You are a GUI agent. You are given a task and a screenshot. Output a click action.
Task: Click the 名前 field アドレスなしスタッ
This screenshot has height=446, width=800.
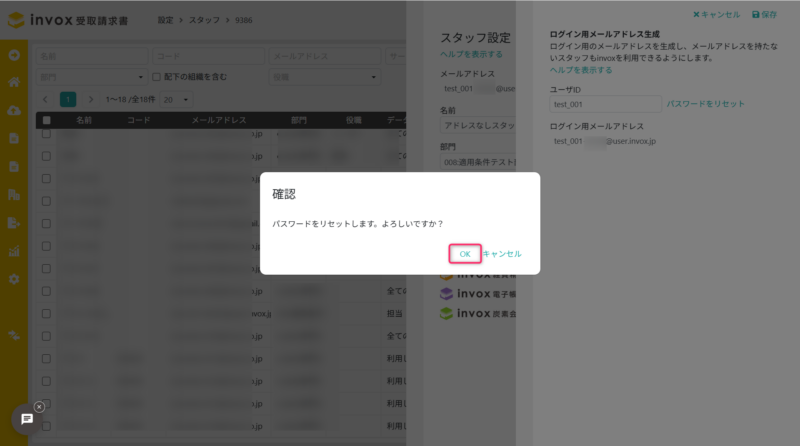coord(478,126)
